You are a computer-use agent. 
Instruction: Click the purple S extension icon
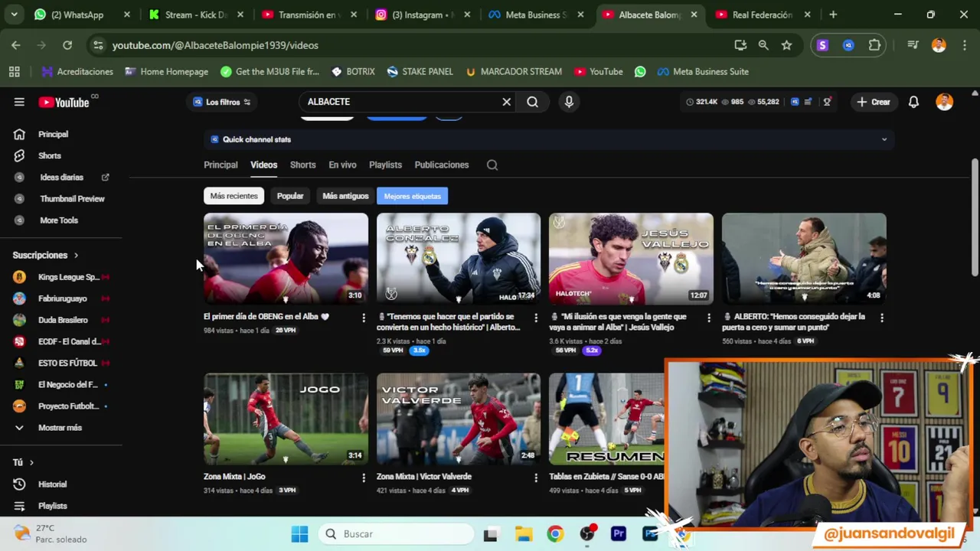[x=822, y=45]
